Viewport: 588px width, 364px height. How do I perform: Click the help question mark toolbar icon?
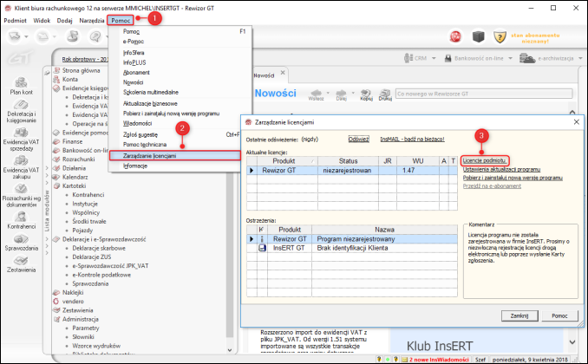(95, 36)
